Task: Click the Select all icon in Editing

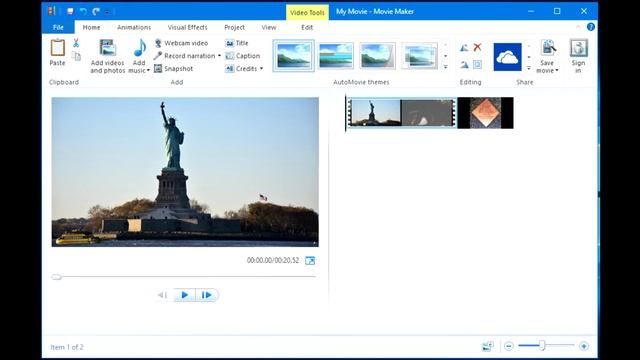Action: coord(477,64)
